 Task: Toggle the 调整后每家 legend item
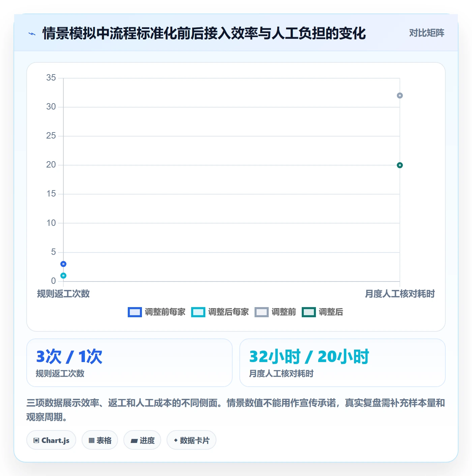220,312
